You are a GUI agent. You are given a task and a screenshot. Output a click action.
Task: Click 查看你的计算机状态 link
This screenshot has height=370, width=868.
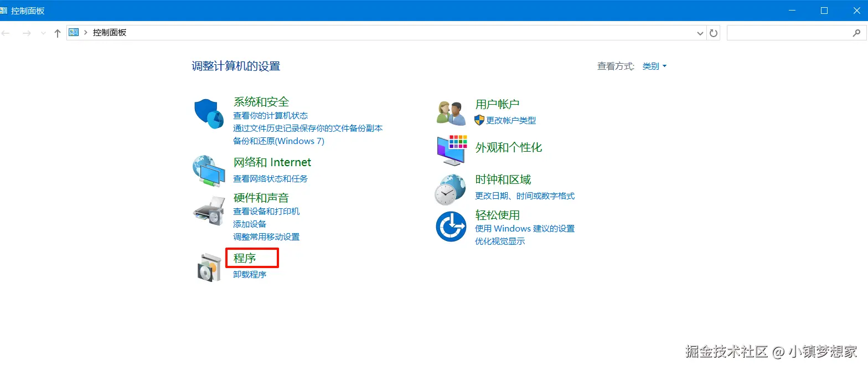270,116
